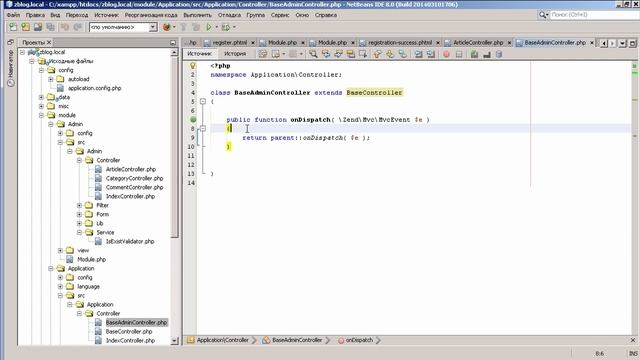Click Previous Bookmark arrow icon
The image size is (640, 360).
click(378, 54)
